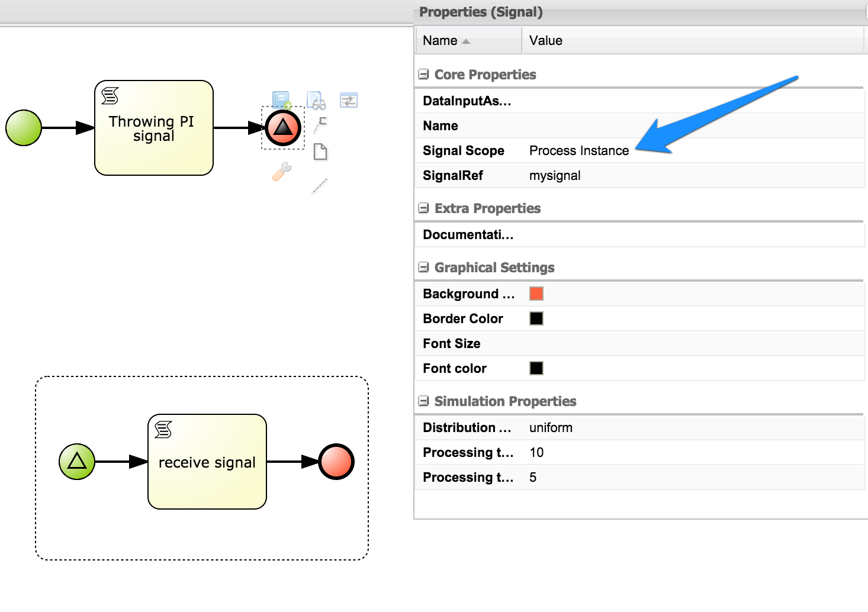868x612 pixels.
Task: Select the receive signal task in the subprocess
Action: [x=207, y=462]
